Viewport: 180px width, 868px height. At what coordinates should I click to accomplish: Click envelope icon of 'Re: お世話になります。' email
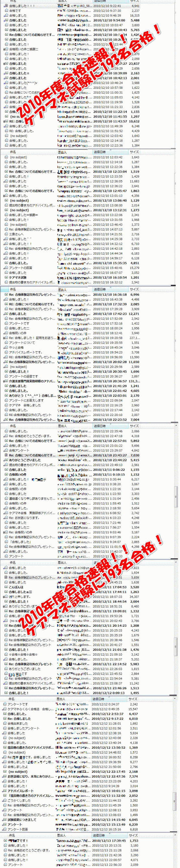[6, 518]
